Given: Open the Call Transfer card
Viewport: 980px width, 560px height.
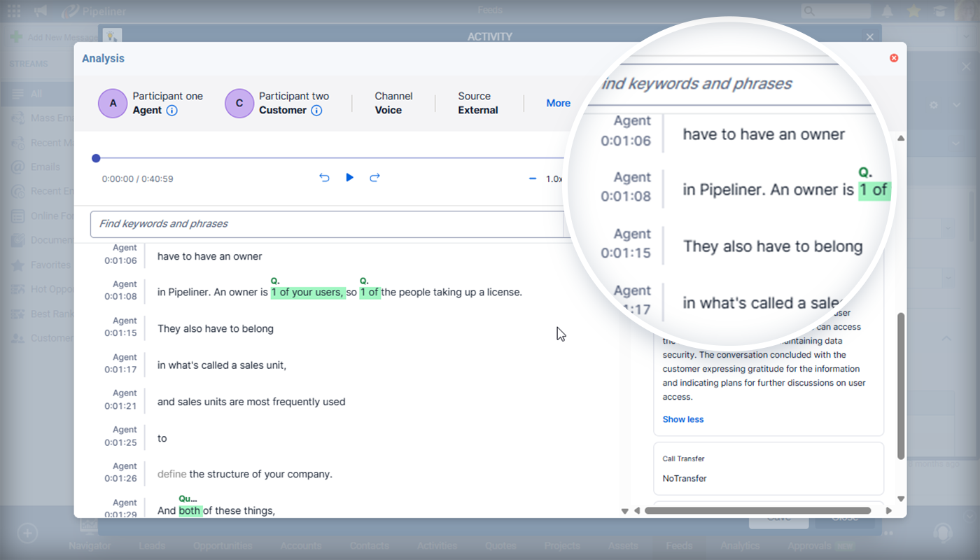Looking at the screenshot, I should tap(768, 469).
